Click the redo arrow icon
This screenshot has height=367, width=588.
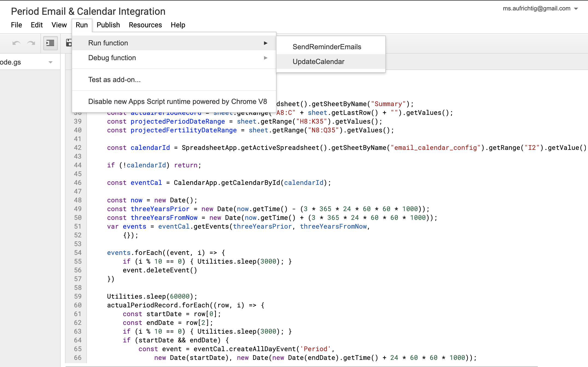tap(31, 43)
